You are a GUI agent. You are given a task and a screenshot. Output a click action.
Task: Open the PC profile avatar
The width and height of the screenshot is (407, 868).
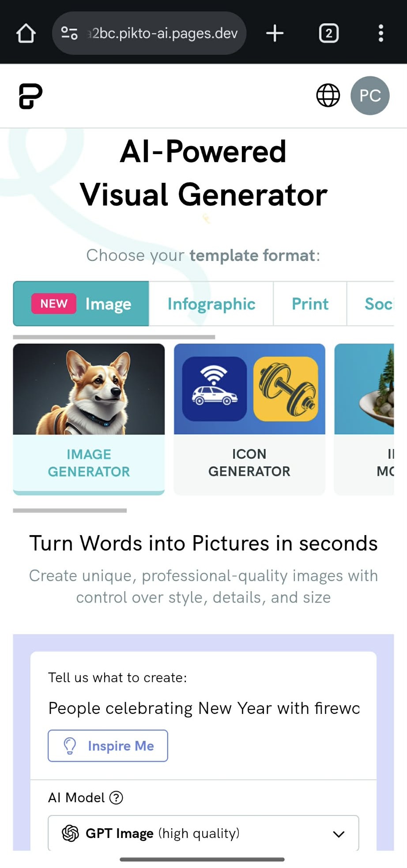[370, 95]
